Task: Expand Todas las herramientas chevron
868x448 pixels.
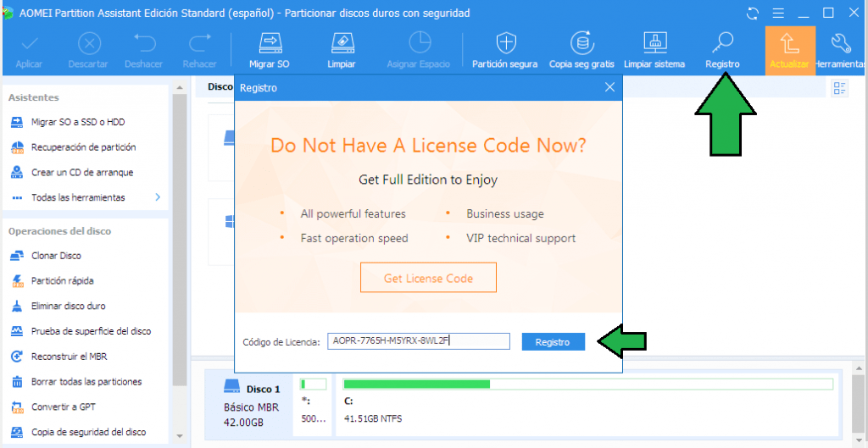Action: (x=158, y=196)
